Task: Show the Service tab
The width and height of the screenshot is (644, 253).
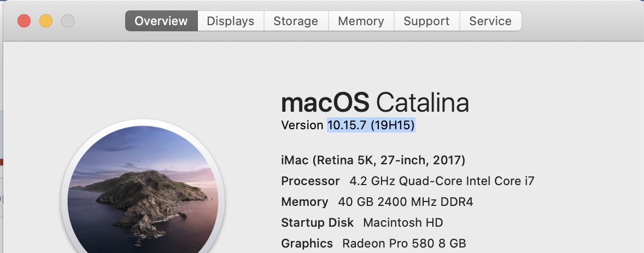Action: (490, 21)
